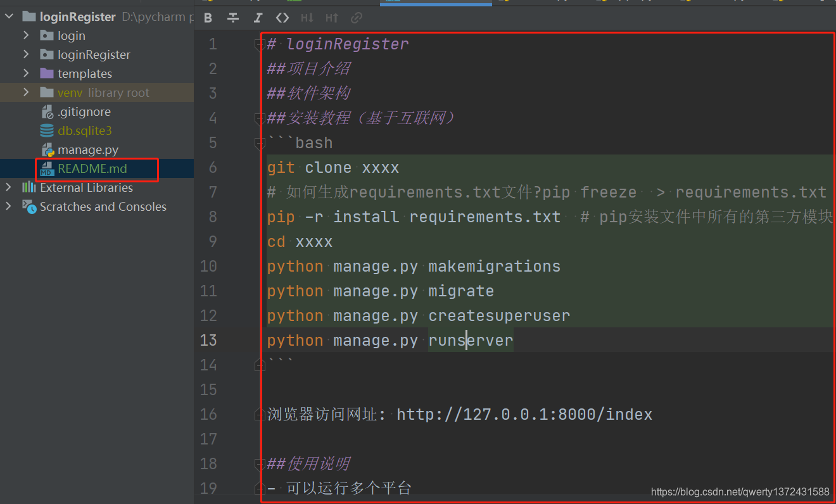Screen dimensions: 836x504
Task: Click the 'python manage.py runserver' line
Action: 390,341
